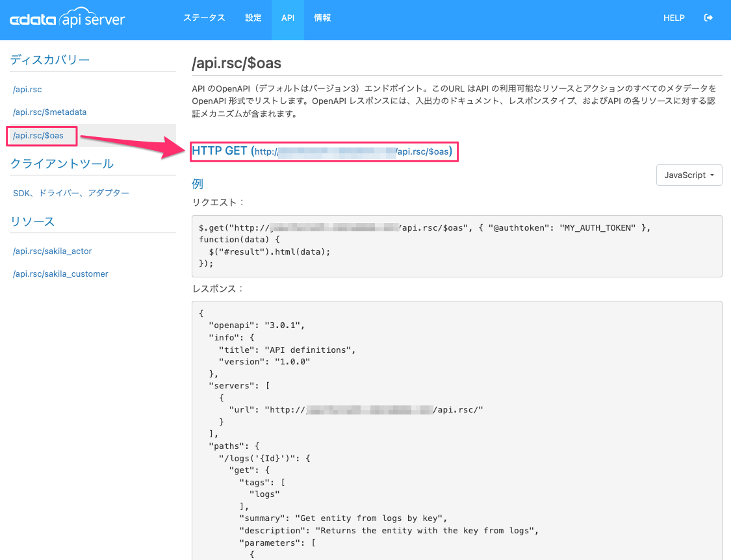This screenshot has width=731, height=560.
Task: Select the API tab in navbar
Action: click(288, 18)
